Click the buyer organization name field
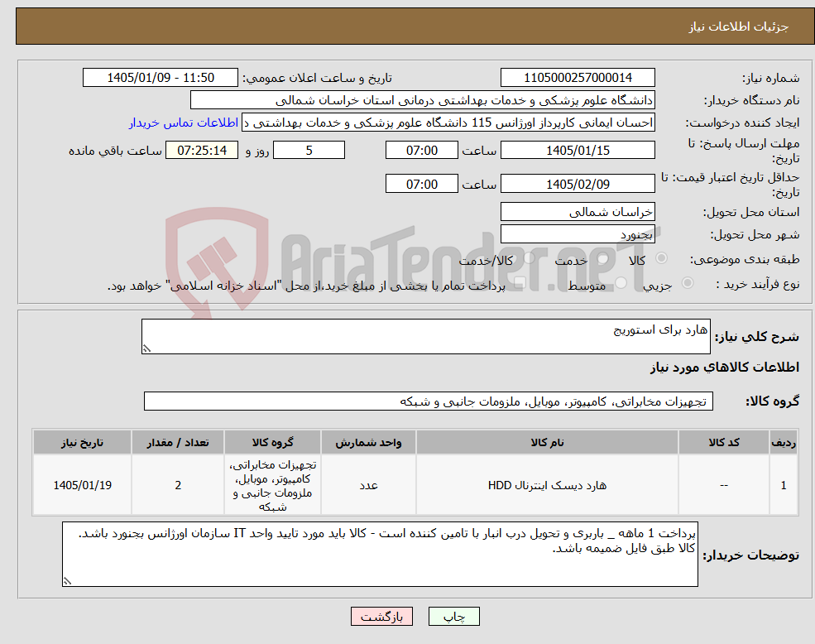The image size is (815, 644). (423, 100)
